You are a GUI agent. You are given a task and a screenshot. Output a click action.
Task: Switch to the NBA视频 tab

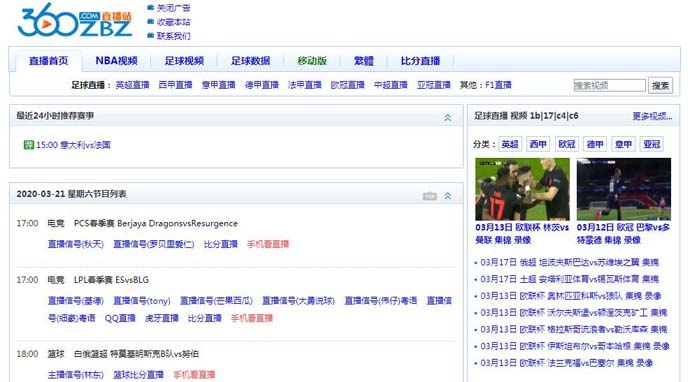tap(117, 61)
